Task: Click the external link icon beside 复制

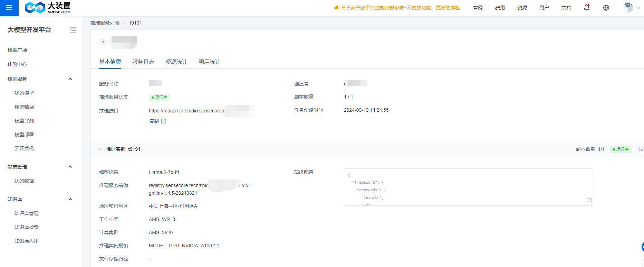Action: [163, 121]
